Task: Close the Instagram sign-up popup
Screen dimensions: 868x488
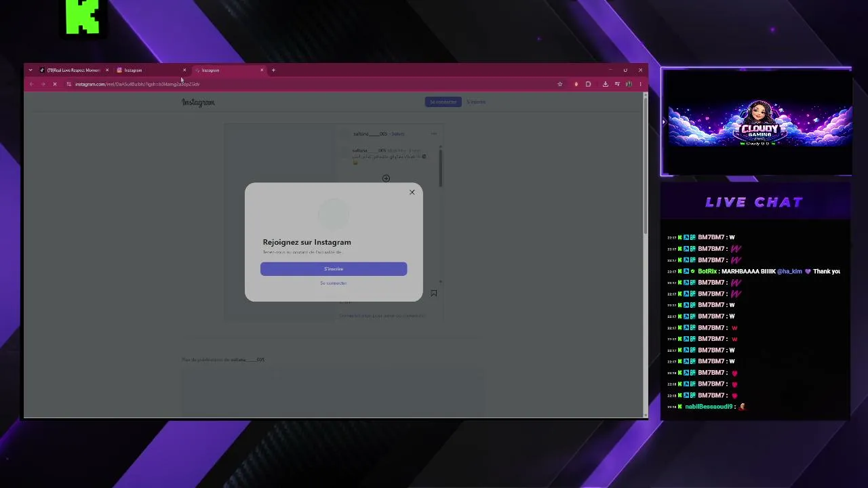Action: point(412,192)
